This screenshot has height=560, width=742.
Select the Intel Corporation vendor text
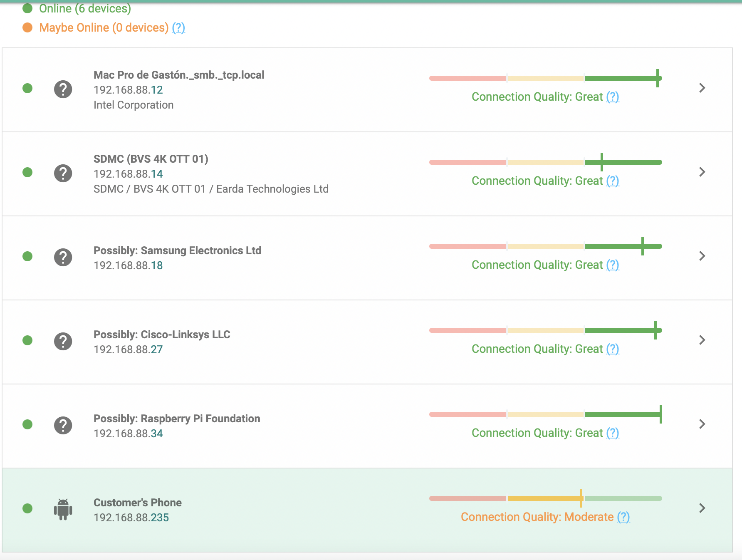pyautogui.click(x=134, y=105)
